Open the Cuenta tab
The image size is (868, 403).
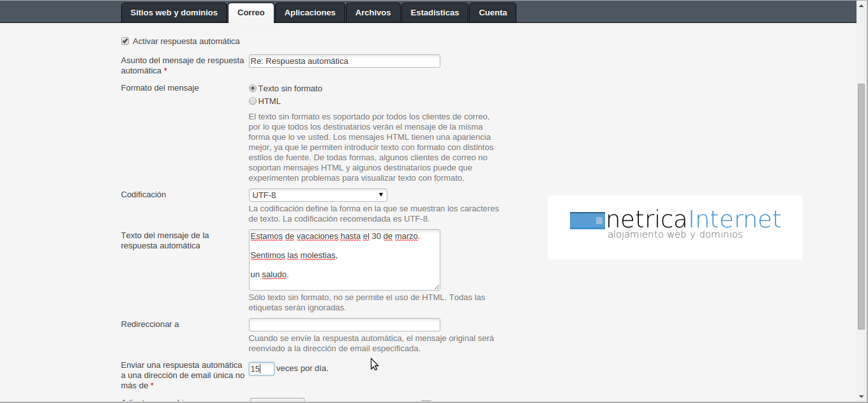pos(493,13)
